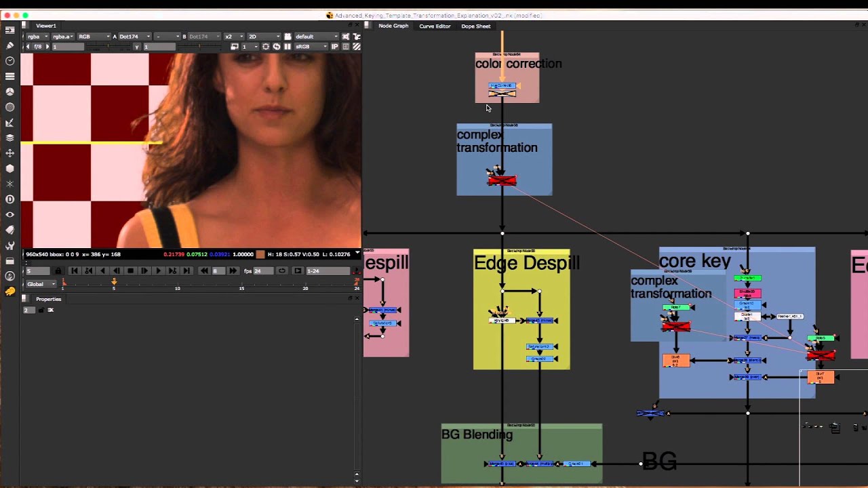Jump to the last frame button
Image resolution: width=868 pixels, height=488 pixels.
coord(186,271)
